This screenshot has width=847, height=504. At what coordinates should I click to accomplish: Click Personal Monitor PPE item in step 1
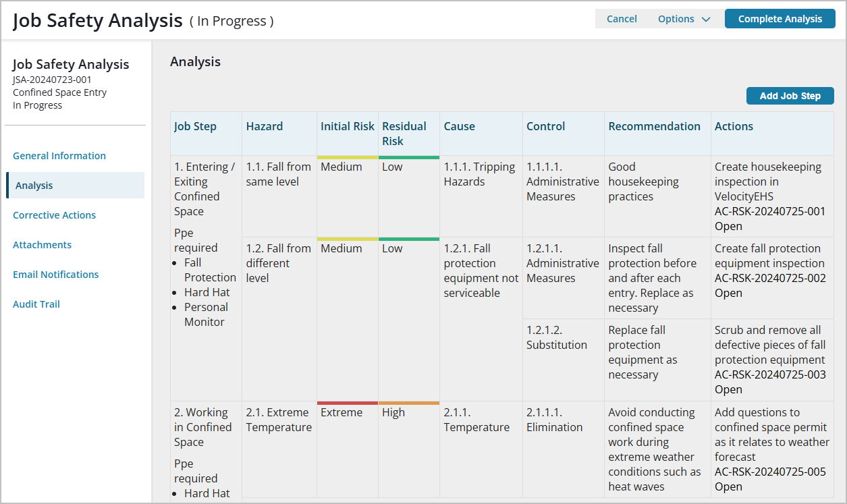pyautogui.click(x=207, y=314)
